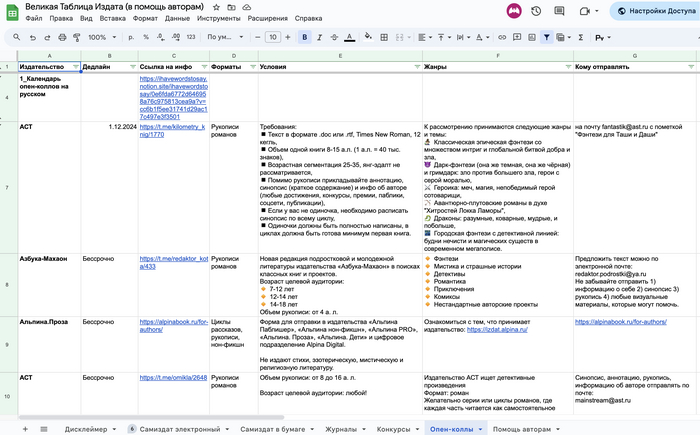Open the search menus magnifier tool
Image resolution: width=700 pixels, height=435 pixels.
(17, 38)
